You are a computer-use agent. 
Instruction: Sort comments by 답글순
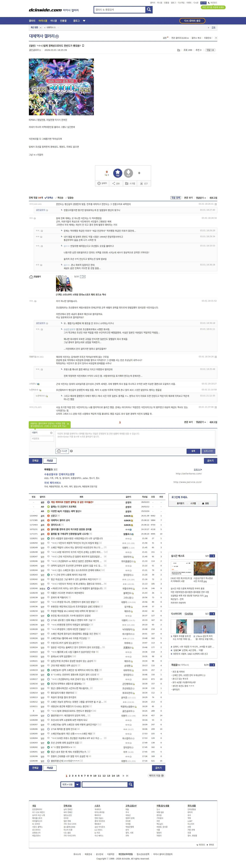[69, 198]
